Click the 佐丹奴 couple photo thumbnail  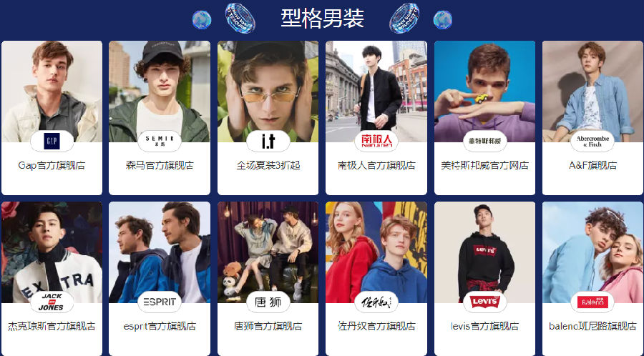click(376, 252)
